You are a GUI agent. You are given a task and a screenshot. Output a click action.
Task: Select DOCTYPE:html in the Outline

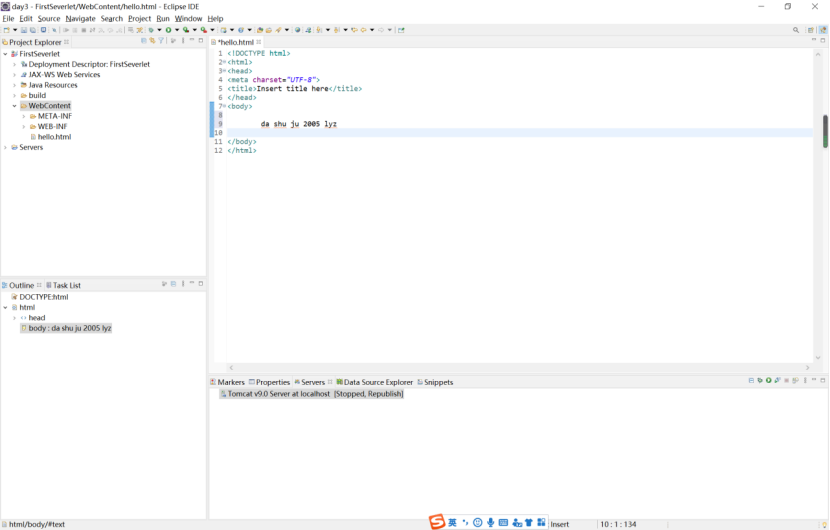click(x=40, y=297)
